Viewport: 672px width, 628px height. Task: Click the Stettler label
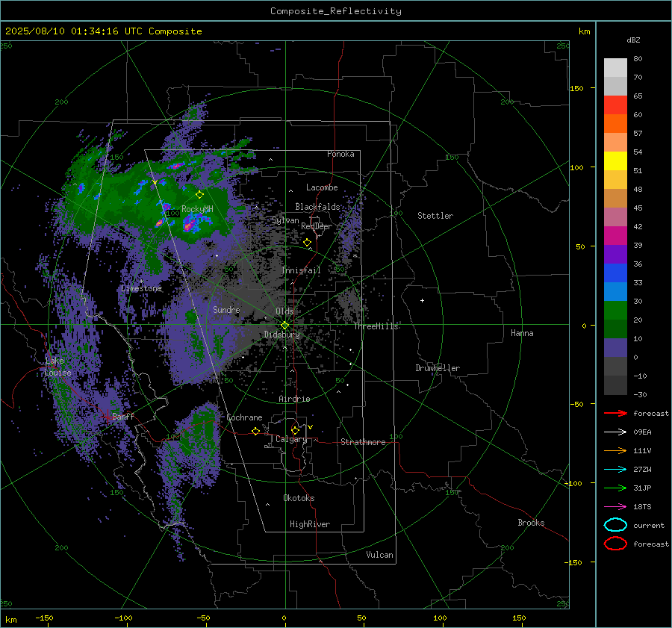435,216
